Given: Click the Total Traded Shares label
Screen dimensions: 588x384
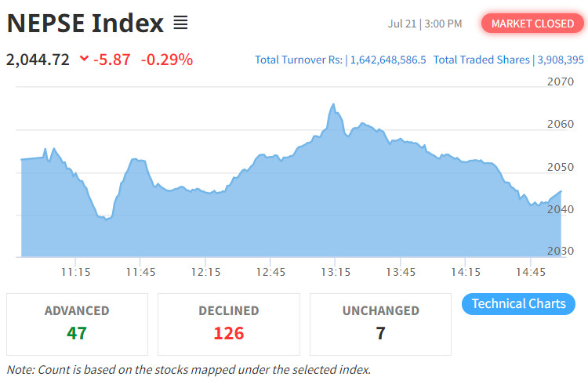Looking at the screenshot, I should pyautogui.click(x=481, y=60).
